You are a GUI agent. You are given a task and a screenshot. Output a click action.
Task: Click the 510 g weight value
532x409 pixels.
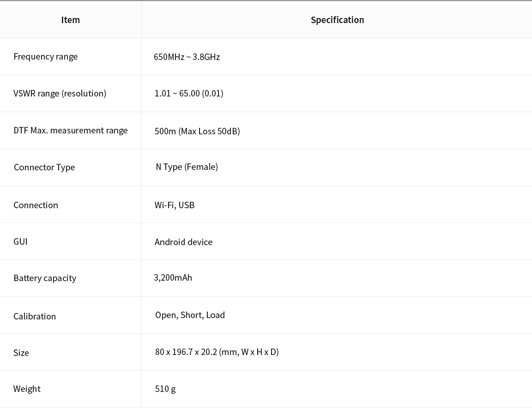pos(165,389)
